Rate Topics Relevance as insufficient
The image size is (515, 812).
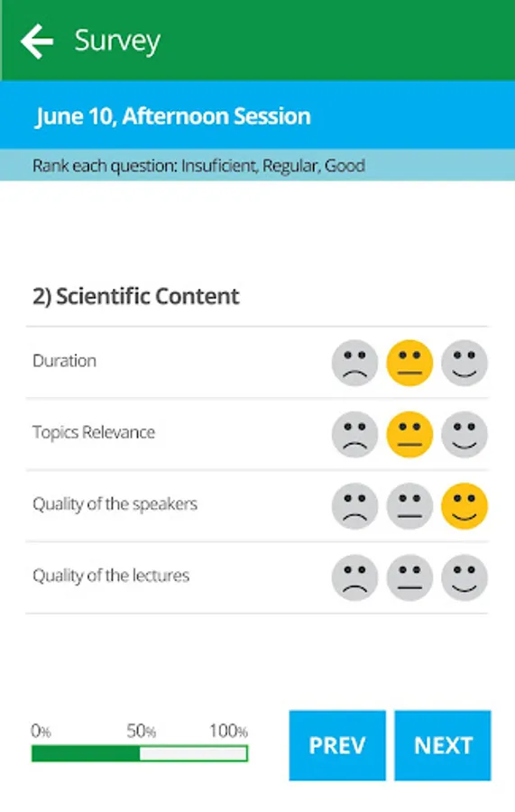[354, 434]
